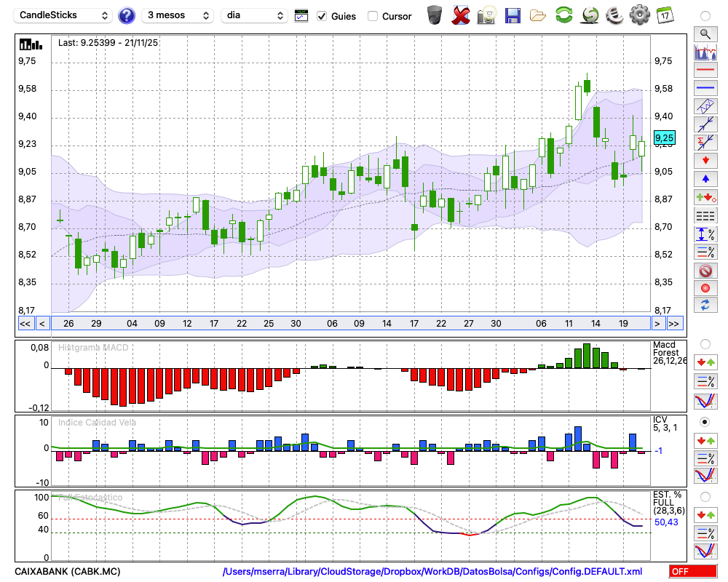Click the red prohibition sign icon

[705, 270]
